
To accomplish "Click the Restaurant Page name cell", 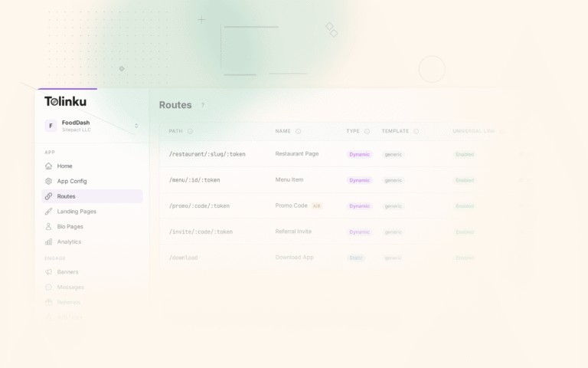I will (297, 154).
